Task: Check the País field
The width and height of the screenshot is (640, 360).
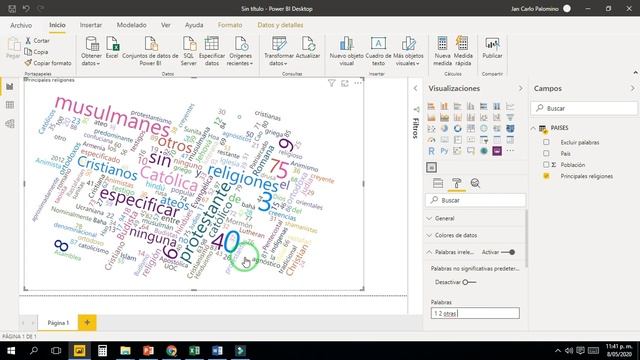Action: point(546,153)
